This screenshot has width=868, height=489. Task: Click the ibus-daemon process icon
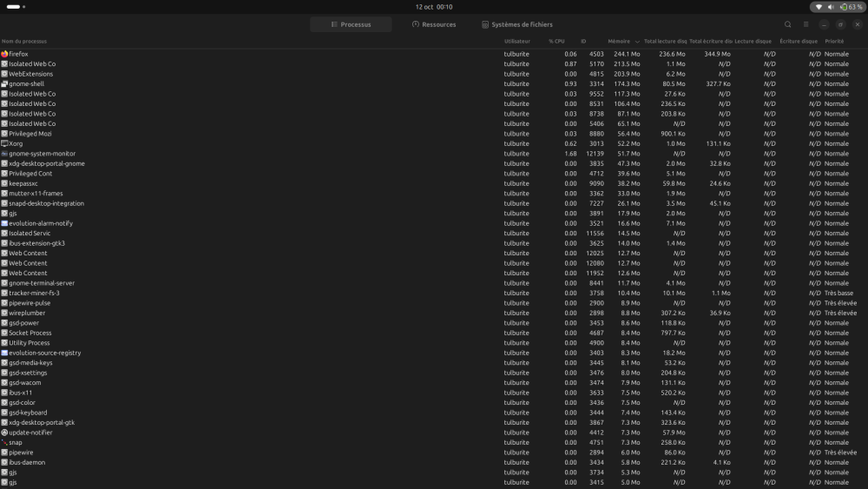(x=4, y=462)
